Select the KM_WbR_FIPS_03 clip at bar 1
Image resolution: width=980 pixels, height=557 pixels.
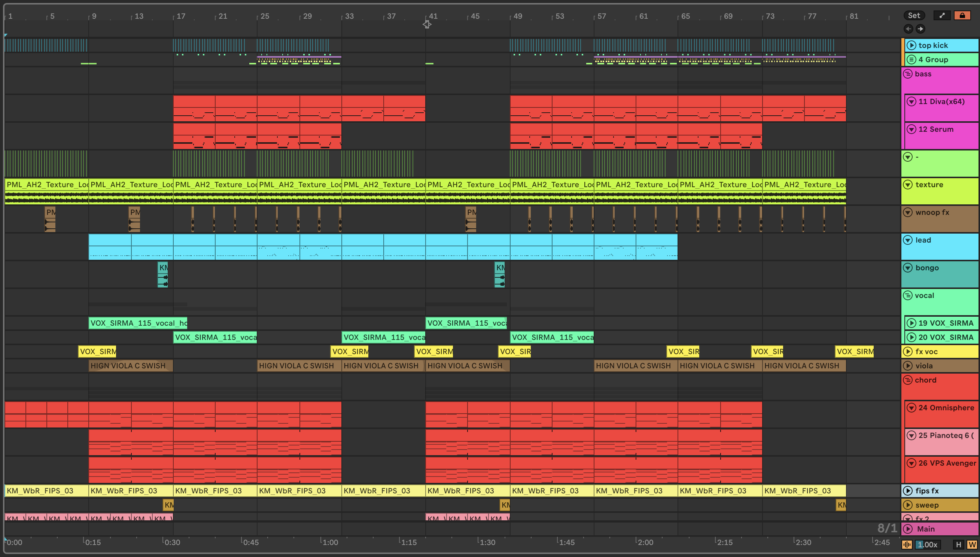tap(47, 491)
